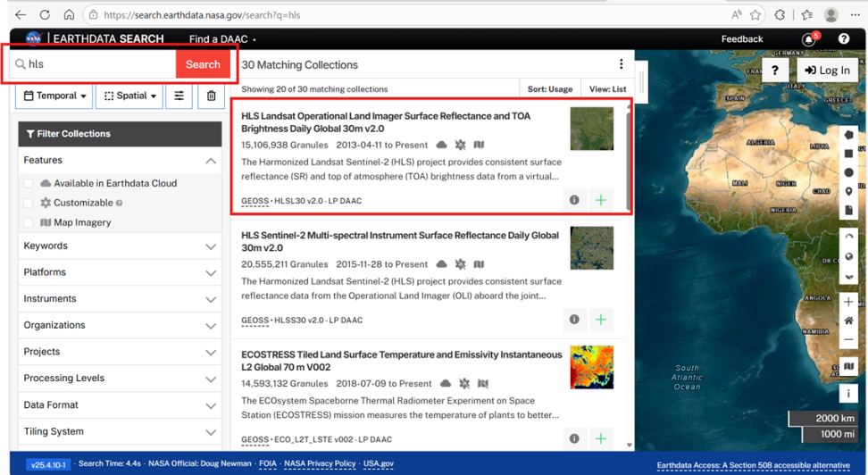View info for ECO_L2T_LSTE collection
Viewport: 868px width, 475px height.
pos(574,438)
